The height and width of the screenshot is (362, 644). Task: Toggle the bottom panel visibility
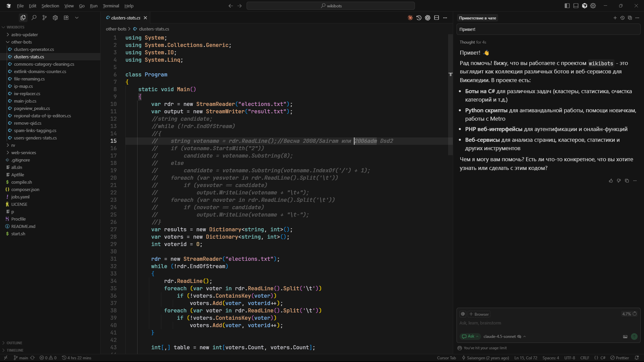[x=576, y=6]
